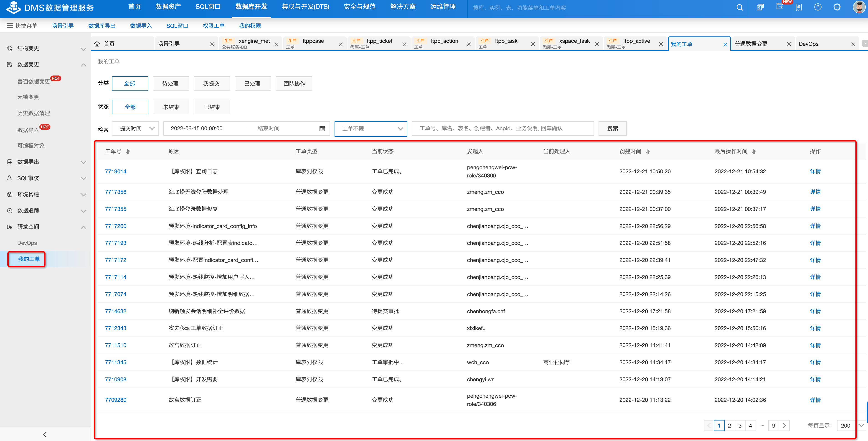Image resolution: width=868 pixels, height=441 pixels.
Task: Close the 场景引导 tab
Action: tap(212, 44)
